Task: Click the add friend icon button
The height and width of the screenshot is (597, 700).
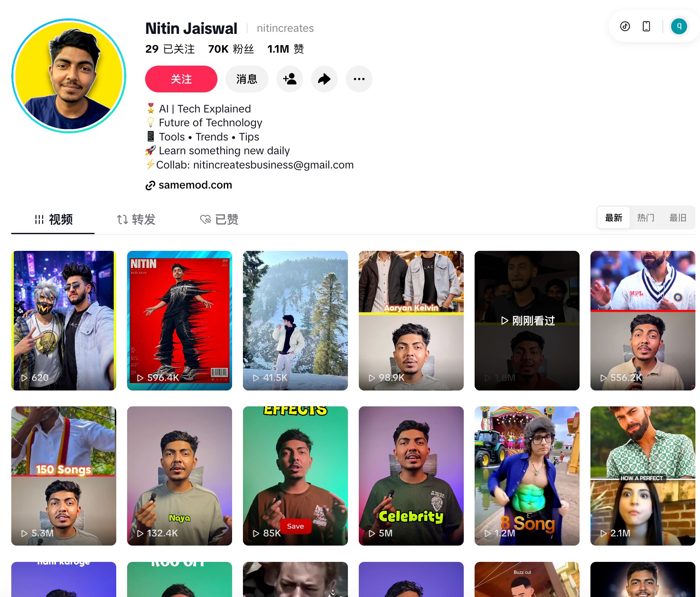Action: click(290, 79)
